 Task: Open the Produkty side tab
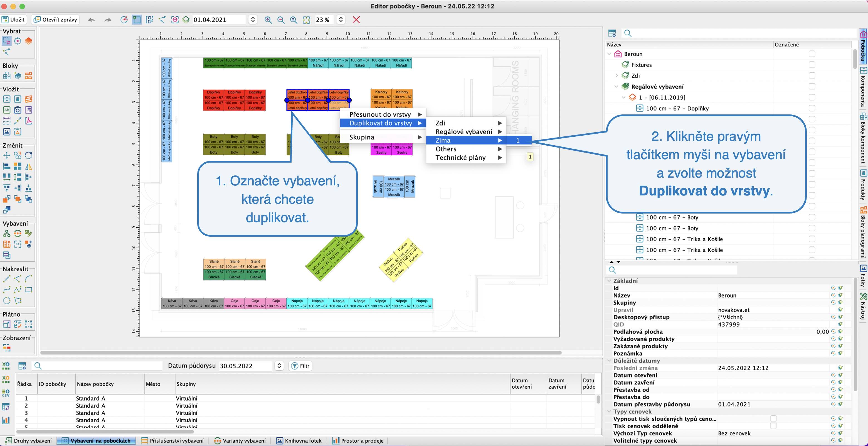(863, 185)
